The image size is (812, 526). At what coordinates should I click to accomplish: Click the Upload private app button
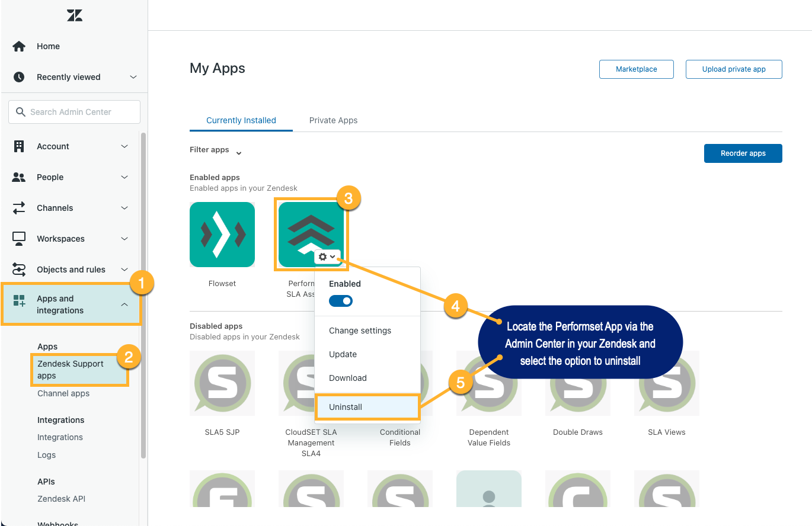pyautogui.click(x=734, y=69)
